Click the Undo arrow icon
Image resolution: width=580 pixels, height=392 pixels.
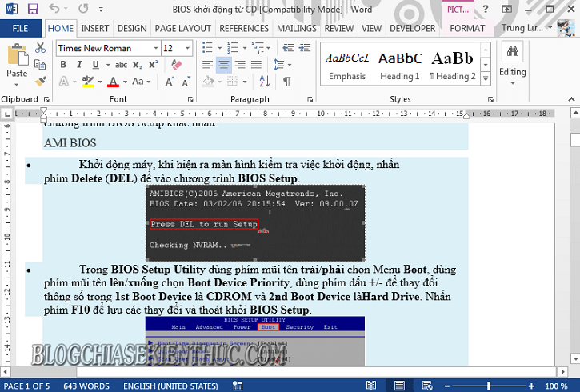(54, 8)
